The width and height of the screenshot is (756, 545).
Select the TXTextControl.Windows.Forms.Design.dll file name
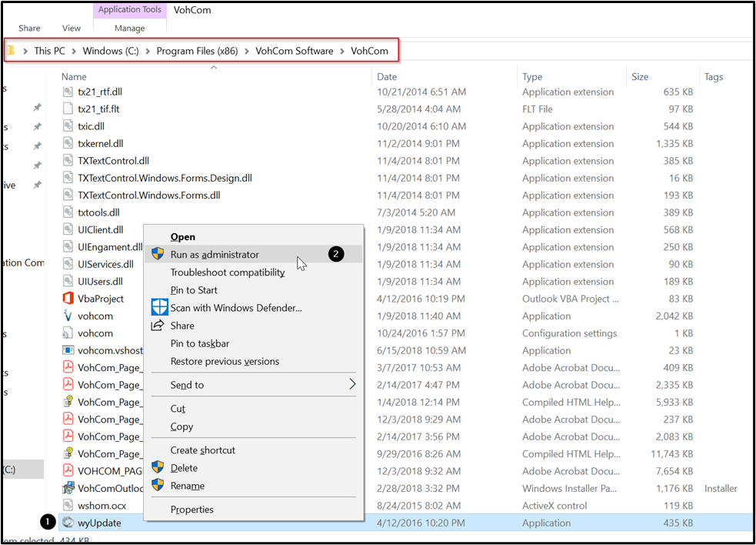165,178
